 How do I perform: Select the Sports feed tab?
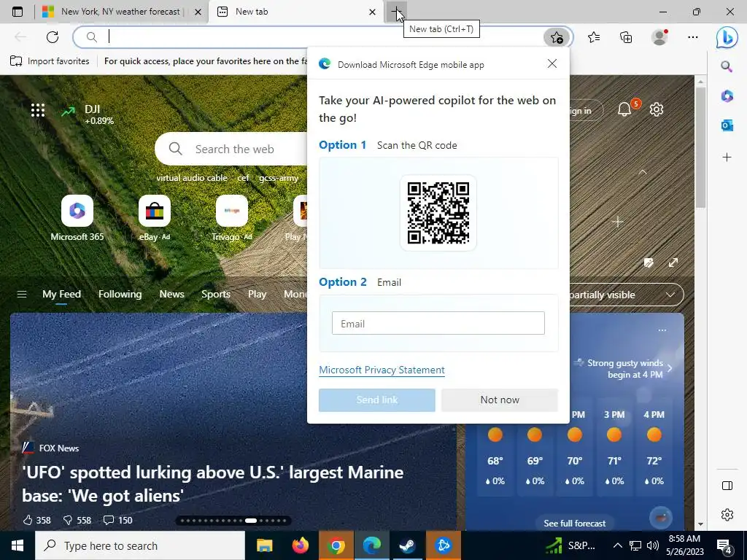point(216,295)
